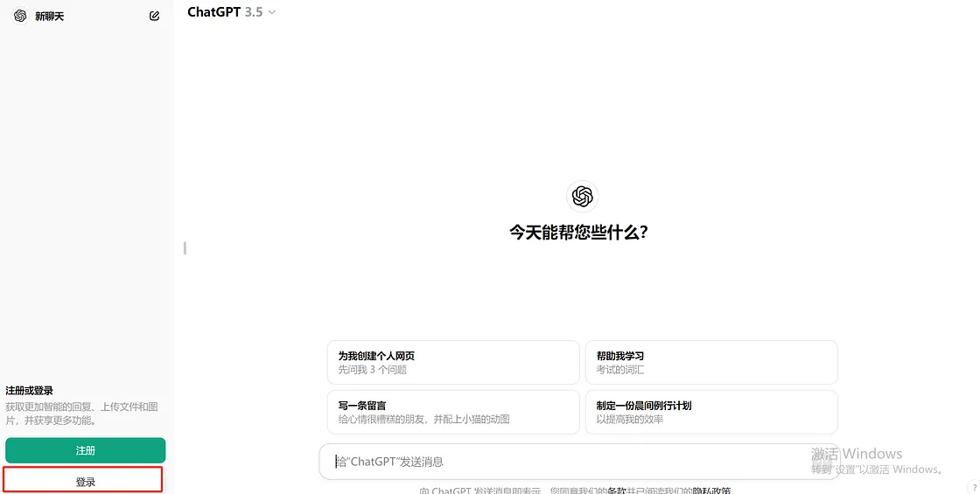Click the 今天能帮您些什么? heading

tap(578, 233)
